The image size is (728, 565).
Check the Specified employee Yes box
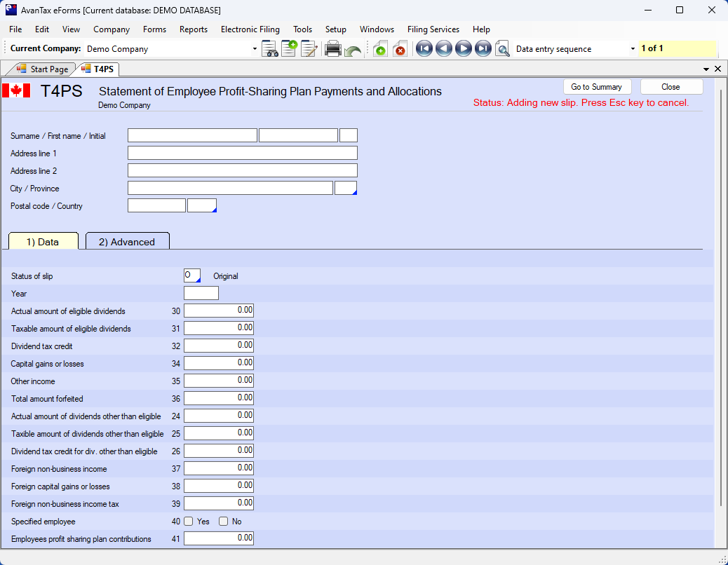click(x=189, y=522)
